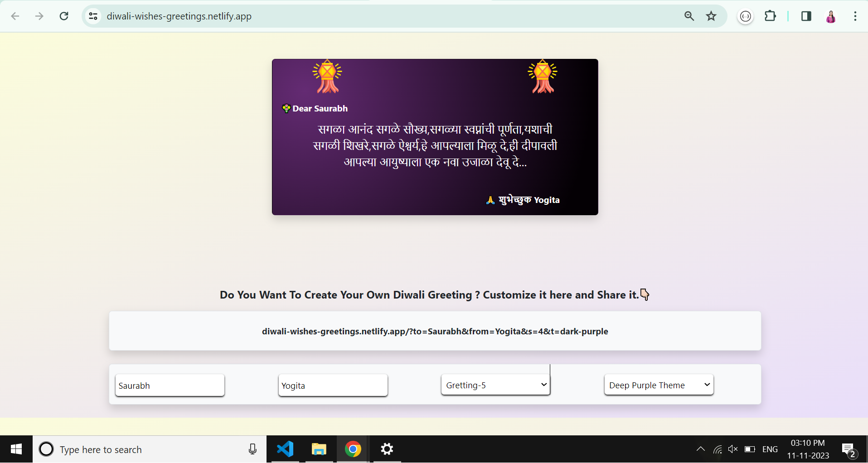Viewport: 868px width, 463px height.
Task: Go back using browser back button
Action: [15, 16]
